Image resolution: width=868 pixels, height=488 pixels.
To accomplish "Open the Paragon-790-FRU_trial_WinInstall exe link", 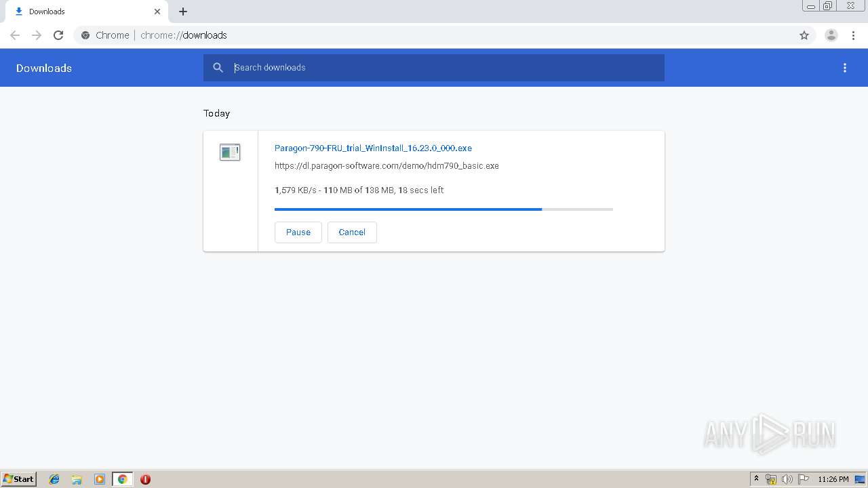I will [x=373, y=148].
